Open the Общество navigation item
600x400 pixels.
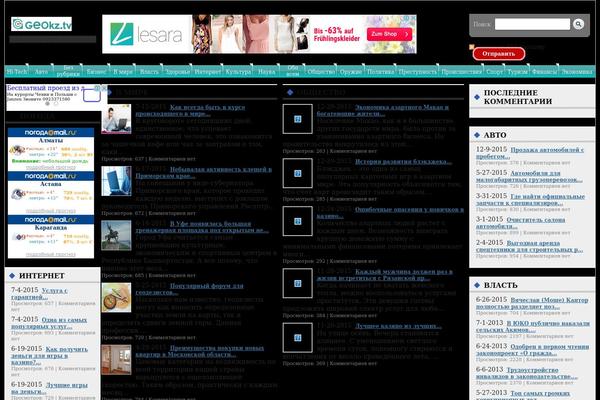321,72
